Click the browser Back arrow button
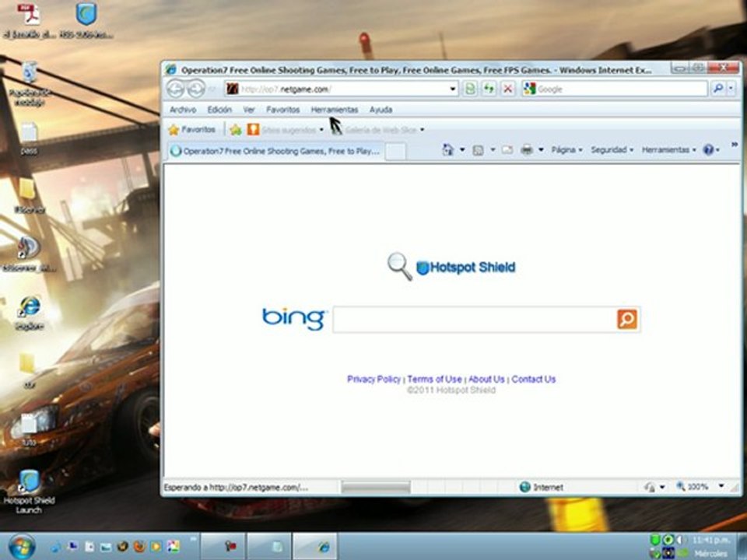This screenshot has height=560, width=747. click(x=175, y=89)
